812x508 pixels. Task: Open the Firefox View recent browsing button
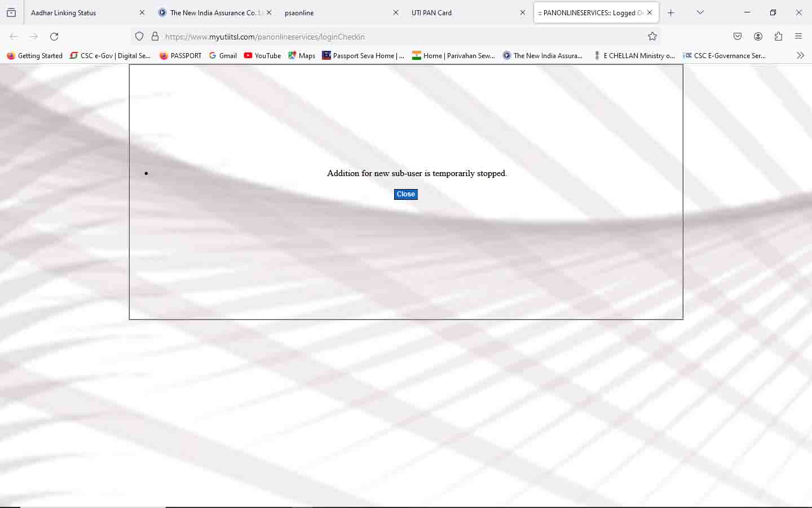(x=11, y=12)
